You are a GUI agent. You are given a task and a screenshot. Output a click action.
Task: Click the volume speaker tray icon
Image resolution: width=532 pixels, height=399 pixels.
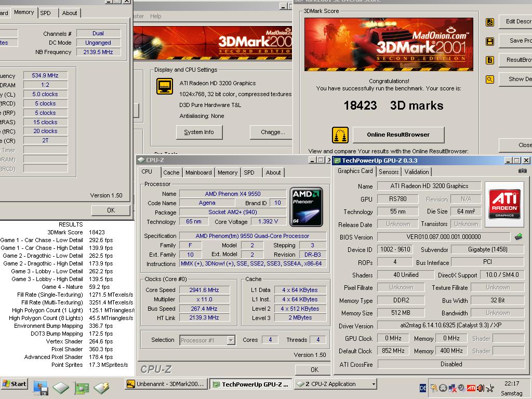pos(481,388)
